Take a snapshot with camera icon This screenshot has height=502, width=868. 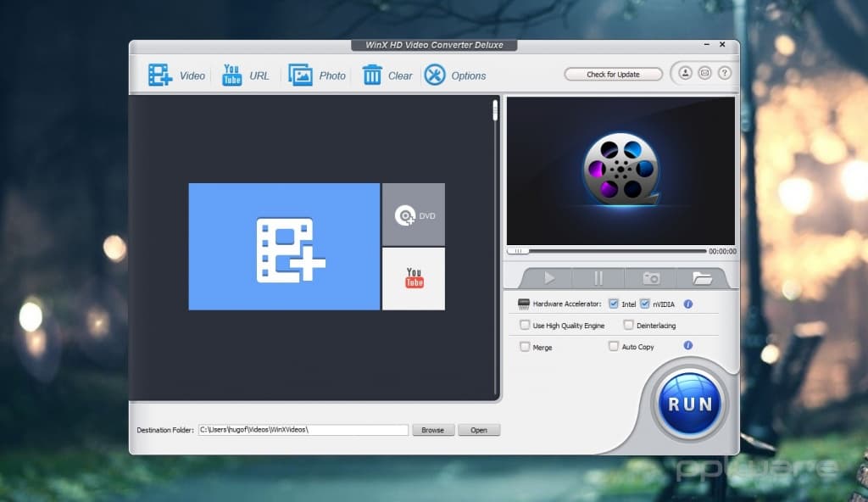(x=651, y=277)
